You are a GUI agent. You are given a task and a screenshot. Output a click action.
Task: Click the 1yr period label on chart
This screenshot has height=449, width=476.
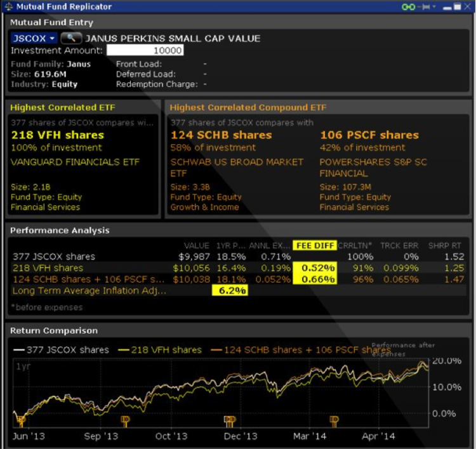[x=23, y=367]
